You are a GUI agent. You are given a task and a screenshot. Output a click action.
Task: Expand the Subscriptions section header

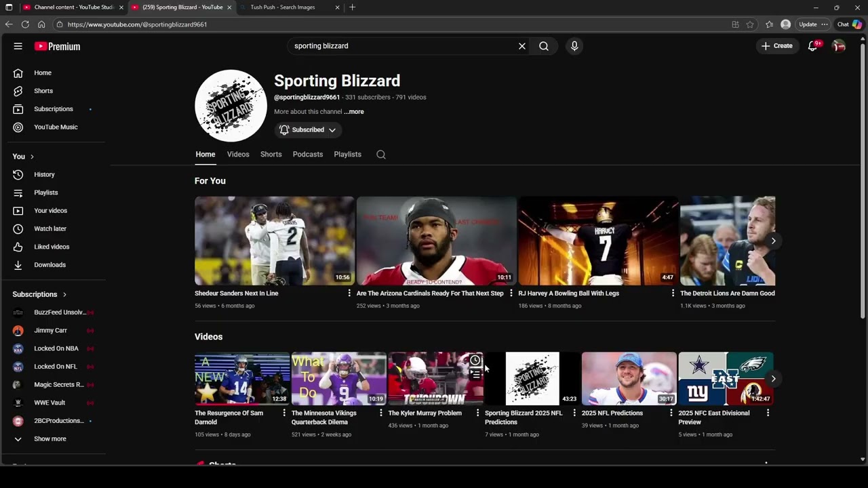(x=39, y=294)
